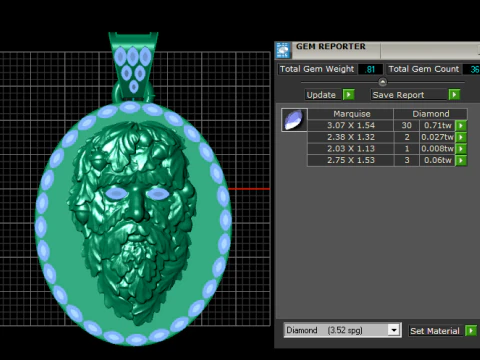The image size is (480, 360).
Task: Collapse the panel with the round arrow handle
Action: pyautogui.click(x=383, y=82)
